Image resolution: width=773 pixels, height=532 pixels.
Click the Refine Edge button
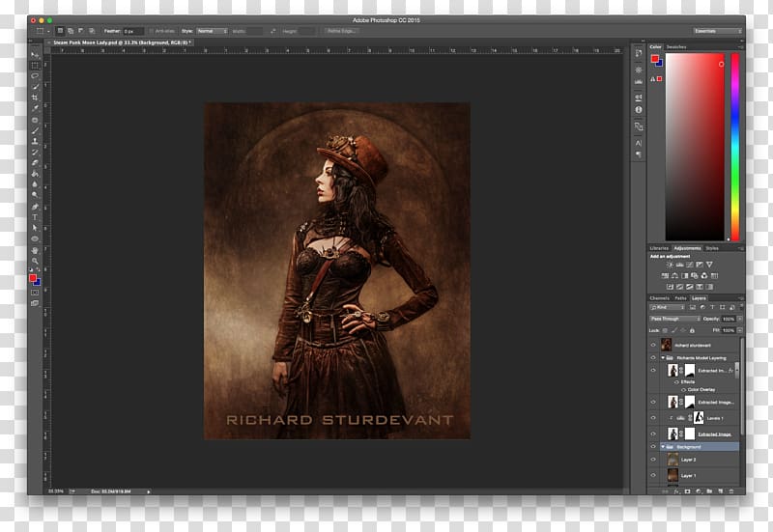(x=341, y=31)
